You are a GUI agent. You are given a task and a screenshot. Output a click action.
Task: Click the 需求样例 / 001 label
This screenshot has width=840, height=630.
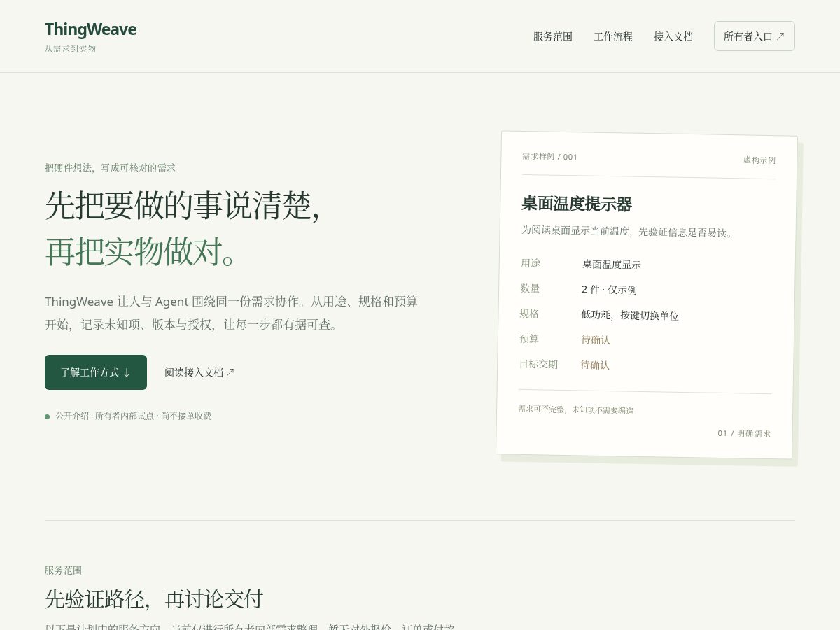(x=549, y=157)
